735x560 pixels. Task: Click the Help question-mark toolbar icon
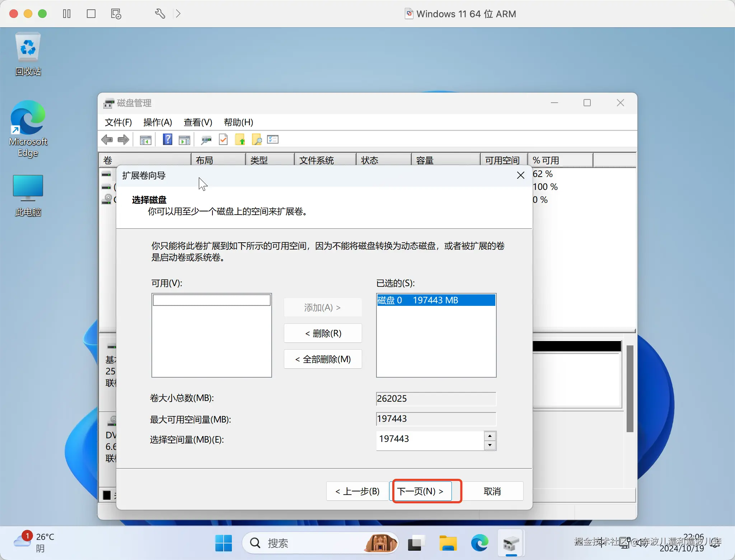click(167, 139)
